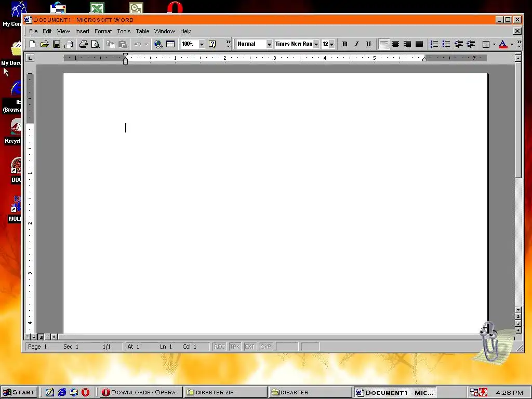Launch Internet Explorer from quick launch
This screenshot has height=399, width=532.
62,392
